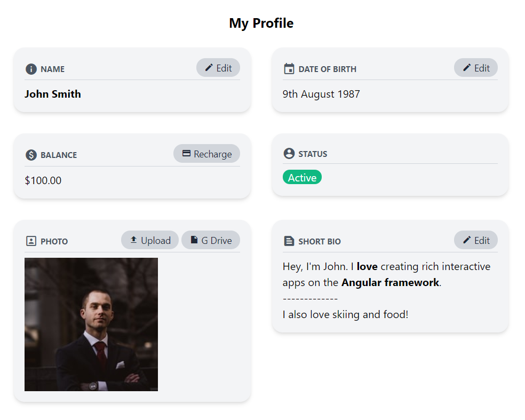Click the credit card icon on Recharge
This screenshot has height=420, width=525.
pyautogui.click(x=186, y=154)
